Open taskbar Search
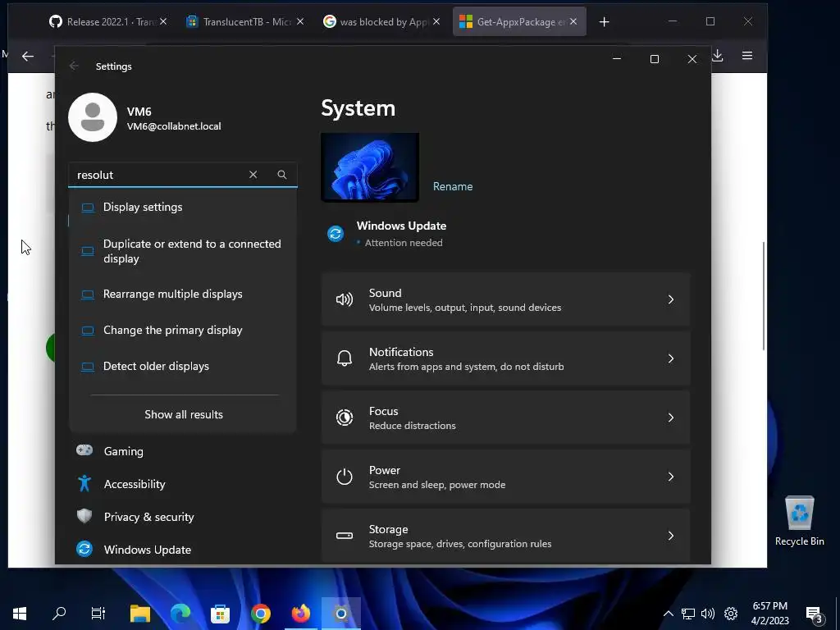Screen dimensions: 840x630 (59, 614)
